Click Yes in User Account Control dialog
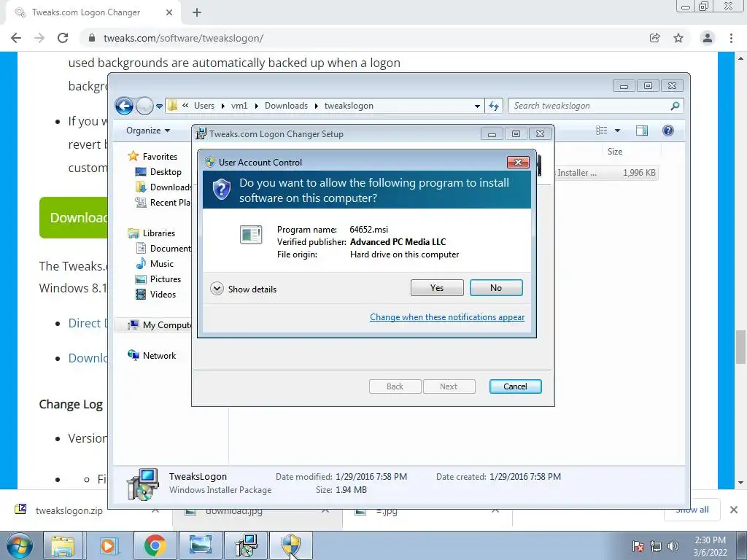Viewport: 747px width, 560px height. tap(437, 287)
